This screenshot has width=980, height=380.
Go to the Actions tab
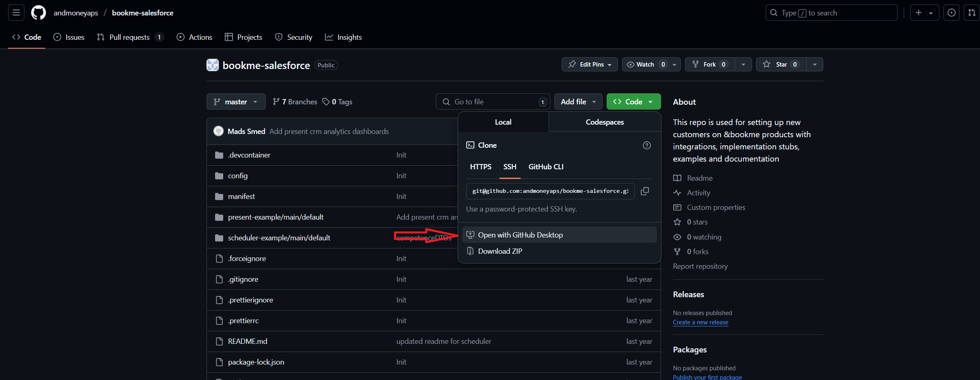pos(194,37)
